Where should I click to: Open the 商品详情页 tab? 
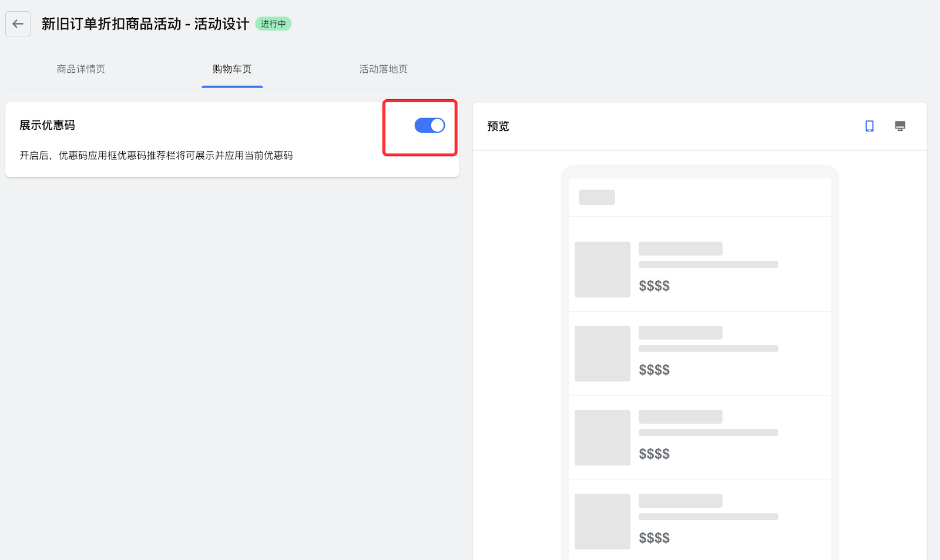pos(81,69)
